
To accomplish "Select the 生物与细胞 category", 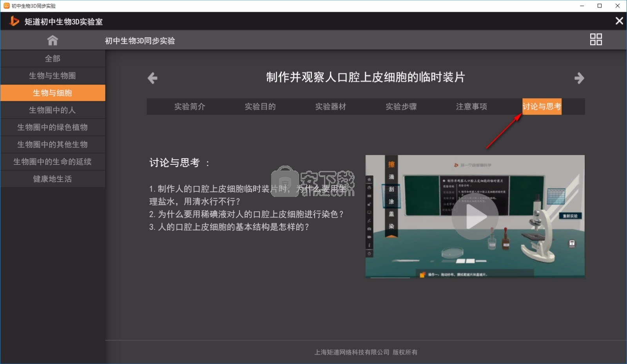I will (x=53, y=93).
